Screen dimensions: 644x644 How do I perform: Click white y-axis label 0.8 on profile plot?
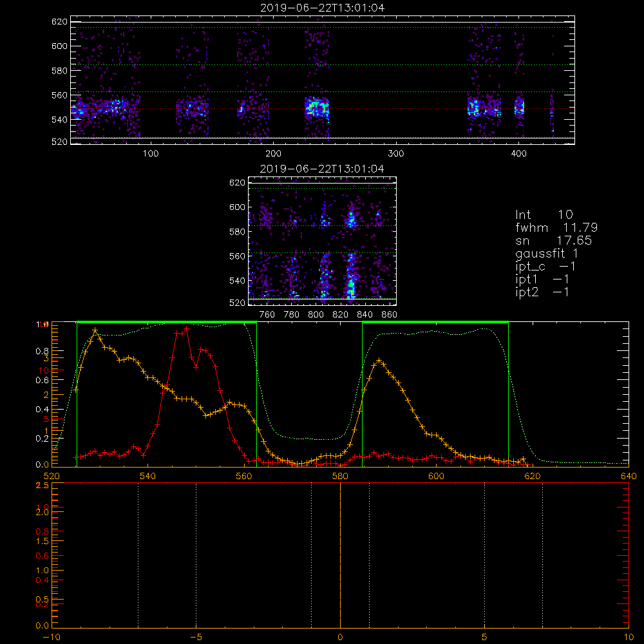tap(43, 351)
